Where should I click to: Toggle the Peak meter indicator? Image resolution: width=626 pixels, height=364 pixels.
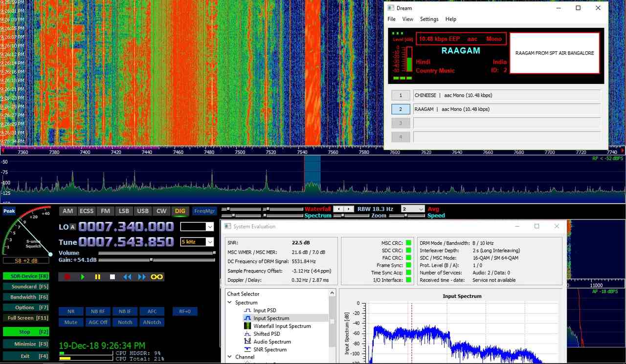(9, 211)
